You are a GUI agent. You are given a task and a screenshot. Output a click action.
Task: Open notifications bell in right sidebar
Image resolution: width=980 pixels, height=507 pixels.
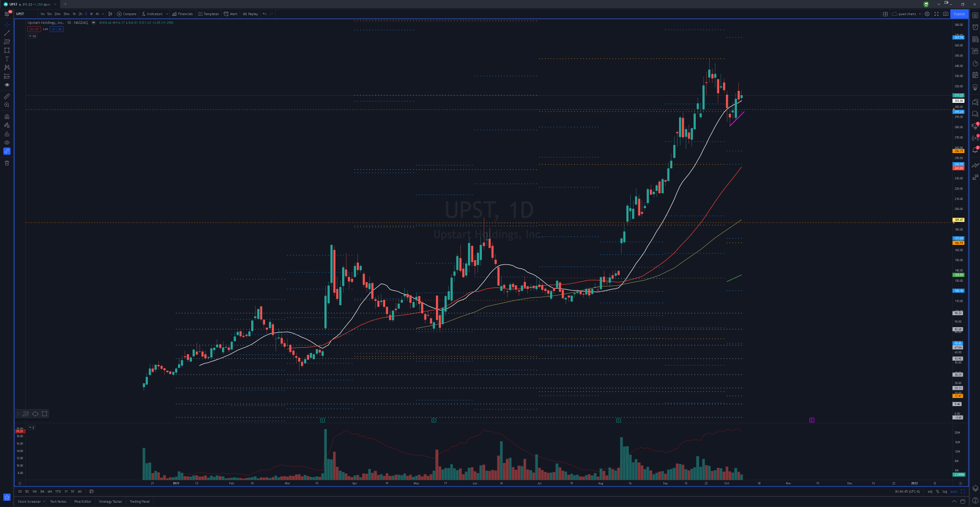tap(975, 150)
